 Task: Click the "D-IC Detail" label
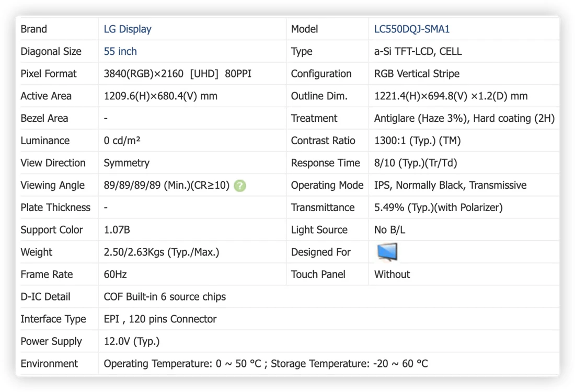click(x=45, y=297)
